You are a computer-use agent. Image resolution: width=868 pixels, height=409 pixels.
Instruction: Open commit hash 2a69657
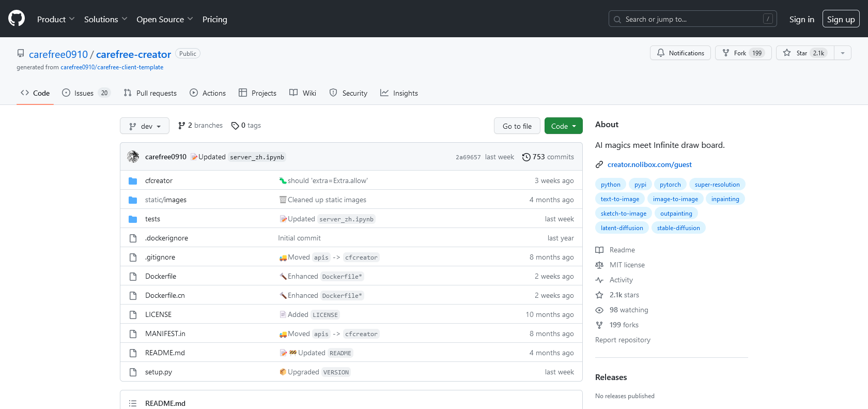468,157
